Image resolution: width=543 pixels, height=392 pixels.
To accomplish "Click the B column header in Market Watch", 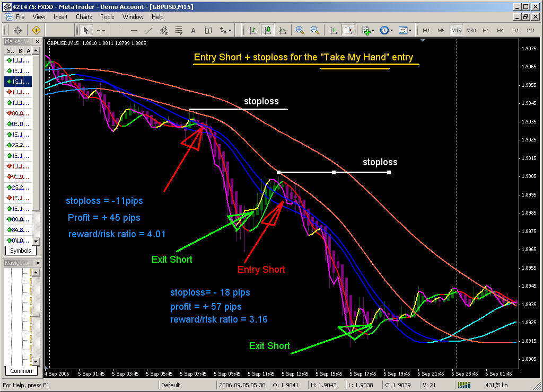I will tap(20, 51).
